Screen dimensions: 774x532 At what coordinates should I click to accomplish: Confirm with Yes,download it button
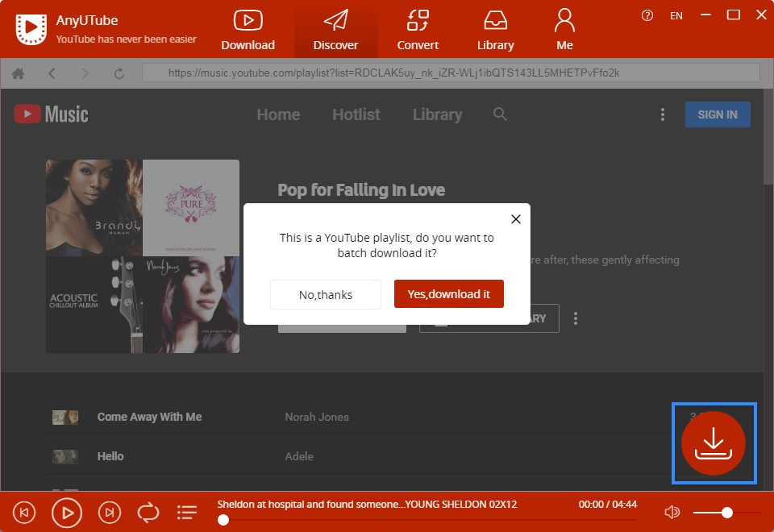449,294
